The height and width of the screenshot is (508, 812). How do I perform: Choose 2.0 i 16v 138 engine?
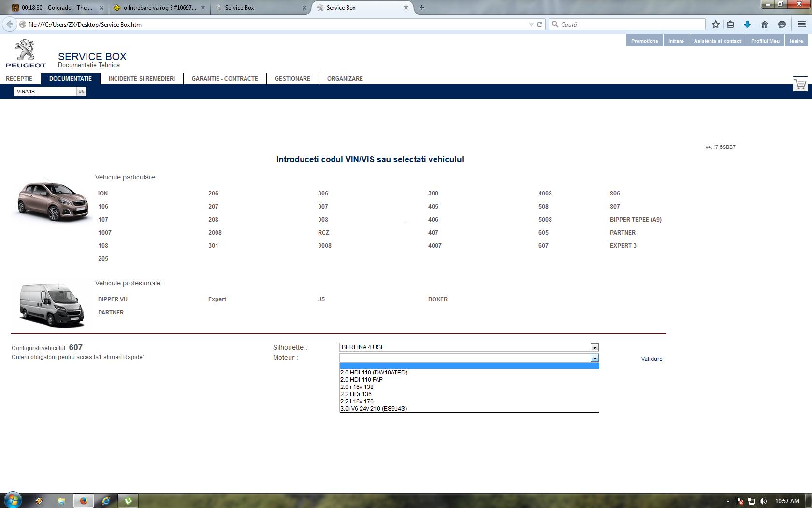pos(469,387)
